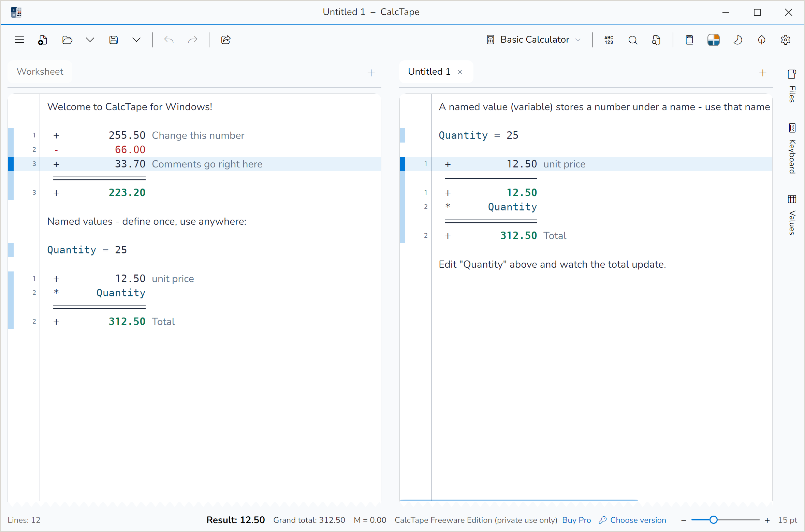Screen dimensions: 805x532
Task: Expand the dropdown arrow beside save icon
Action: tap(136, 40)
